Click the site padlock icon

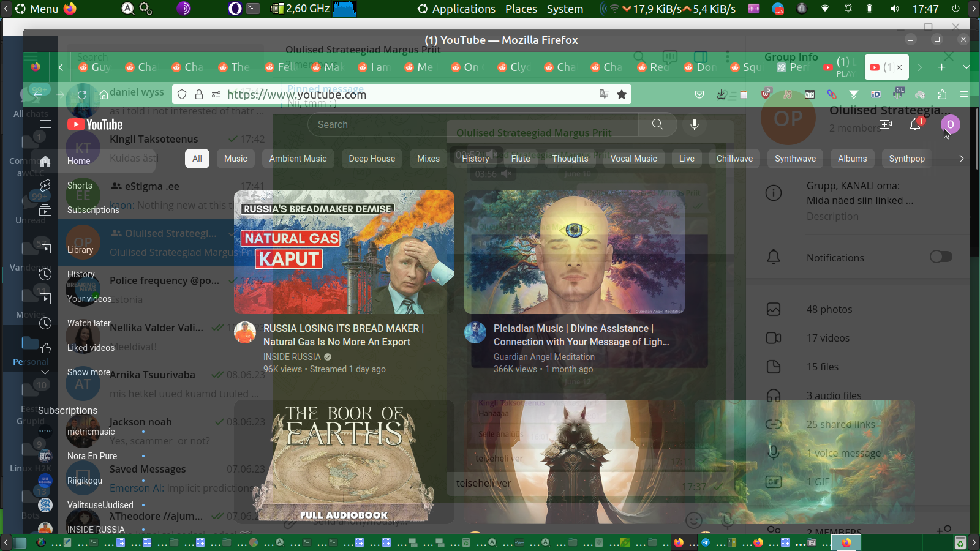click(x=199, y=94)
